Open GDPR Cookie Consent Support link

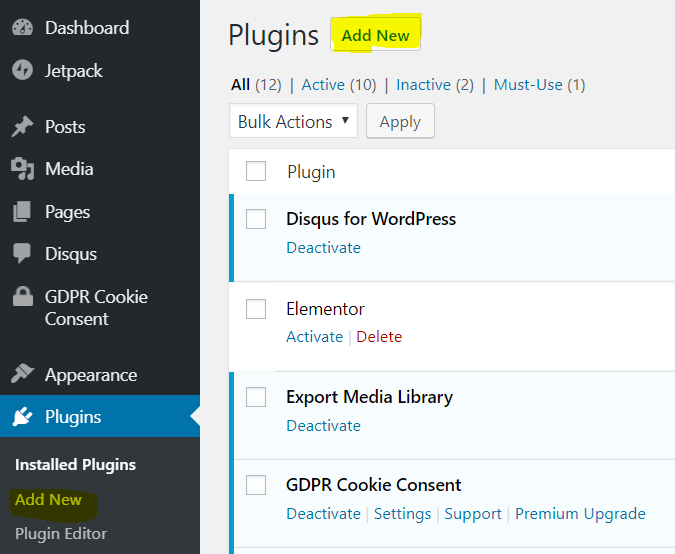[x=473, y=514]
